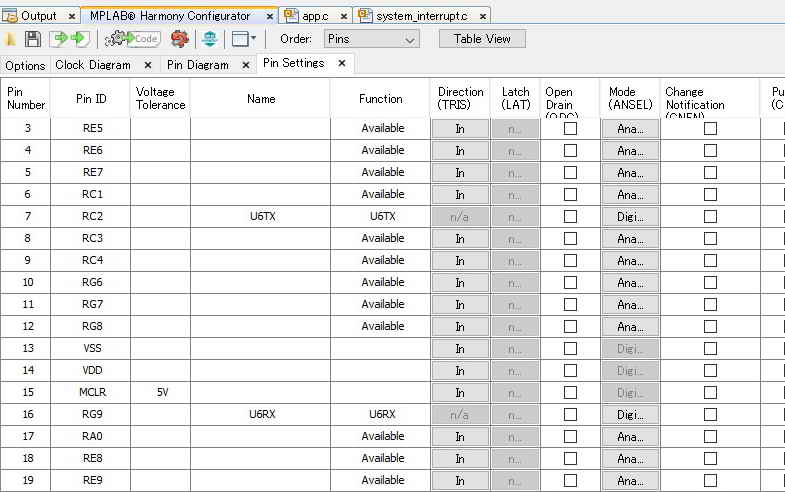The image size is (785, 492).
Task: Click the Name cell for pin RC4
Action: click(x=260, y=260)
